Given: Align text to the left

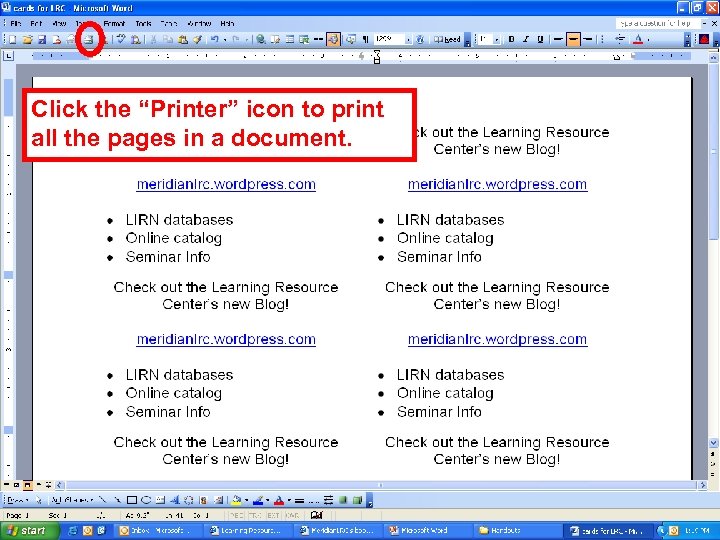Looking at the screenshot, I should 558,39.
